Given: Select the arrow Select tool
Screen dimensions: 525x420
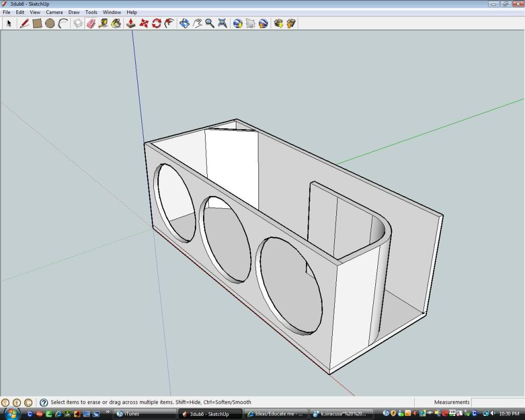Looking at the screenshot, I should pos(8,23).
